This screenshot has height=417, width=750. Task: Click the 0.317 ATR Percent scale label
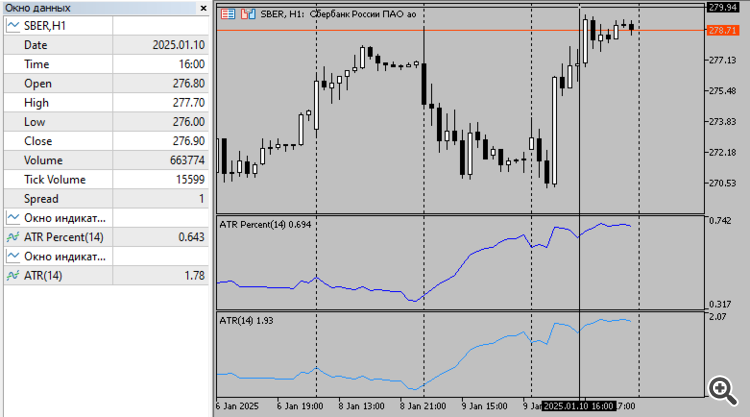720,304
